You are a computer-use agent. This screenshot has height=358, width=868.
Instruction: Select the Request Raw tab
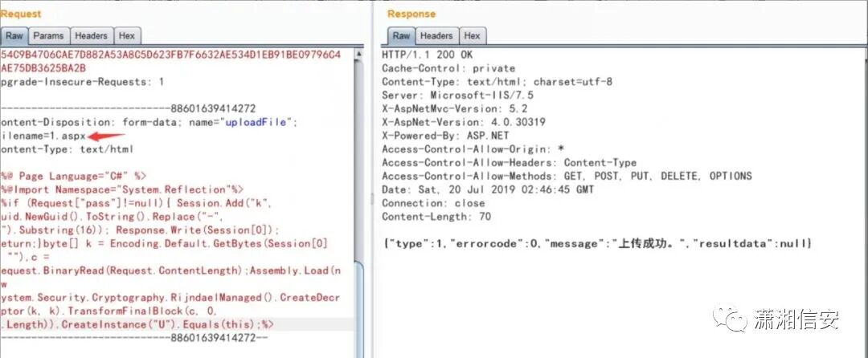pyautogui.click(x=14, y=35)
